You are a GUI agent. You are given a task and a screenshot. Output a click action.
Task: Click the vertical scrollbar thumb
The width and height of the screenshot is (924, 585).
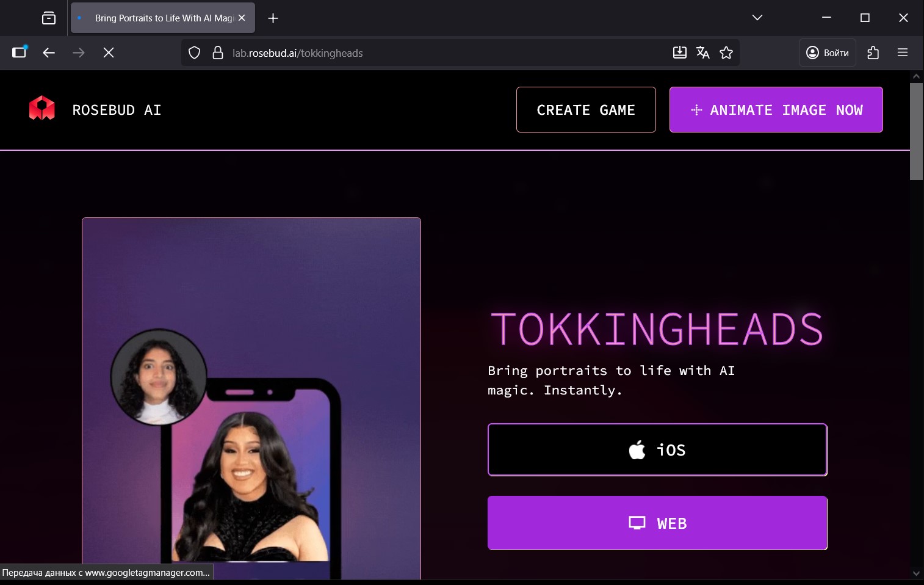(916, 131)
